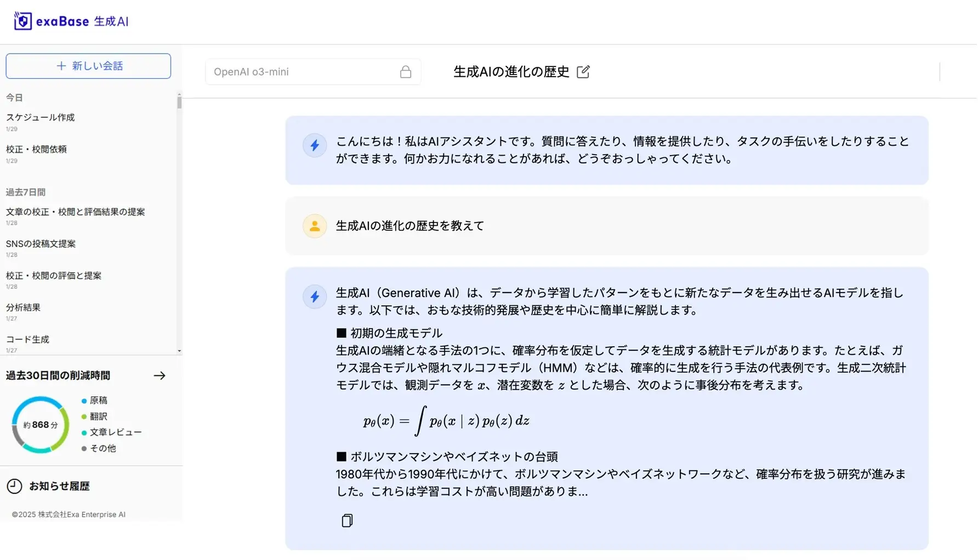Edit the conversation title with pencil icon
The height and width of the screenshot is (560, 978).
click(583, 72)
